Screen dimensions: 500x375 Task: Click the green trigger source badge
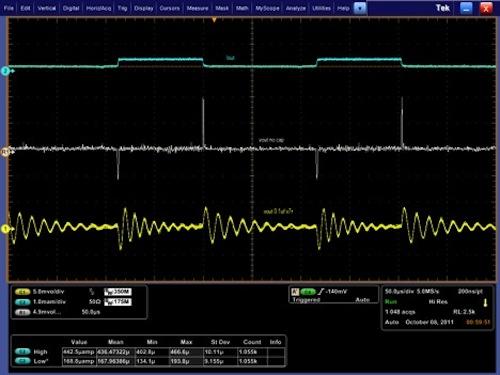pos(308,292)
